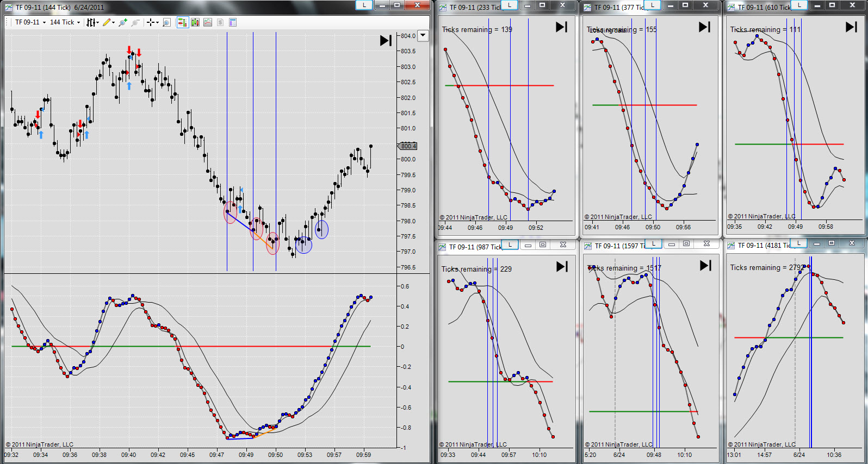Show the data box magnifier icon

coord(167,22)
